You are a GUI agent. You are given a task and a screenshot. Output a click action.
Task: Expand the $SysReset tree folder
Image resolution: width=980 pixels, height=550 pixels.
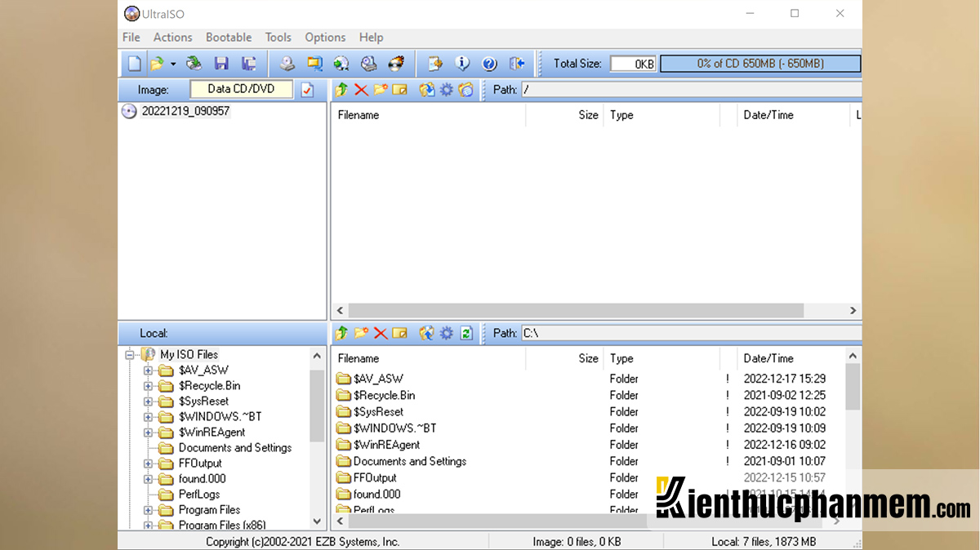(x=148, y=401)
